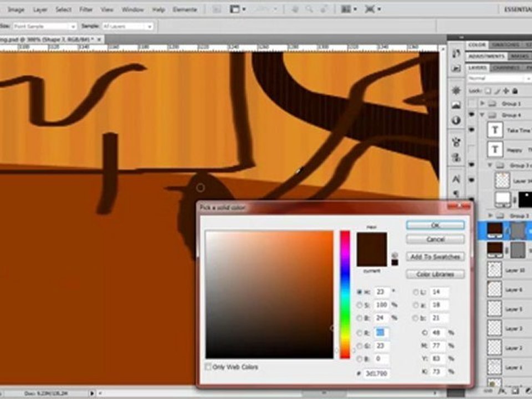This screenshot has width=532, height=399.
Task: Hide Group 4 using its eye icon
Action: coord(472,115)
